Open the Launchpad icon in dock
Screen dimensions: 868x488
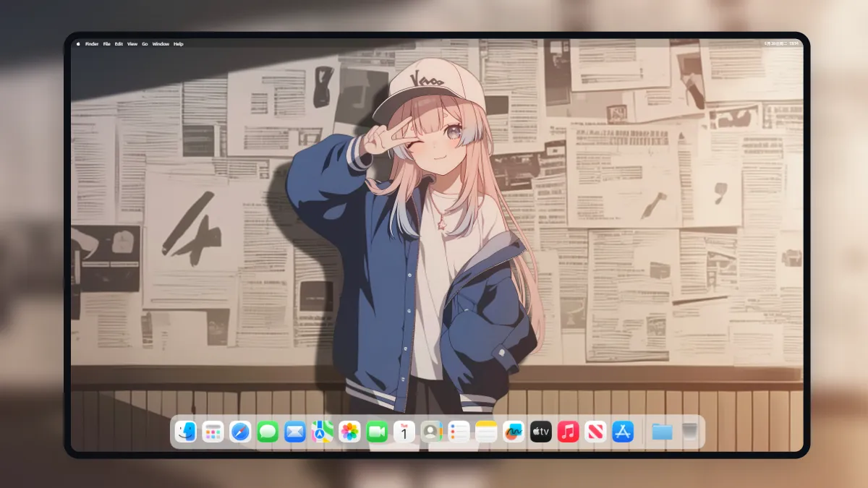[213, 432]
